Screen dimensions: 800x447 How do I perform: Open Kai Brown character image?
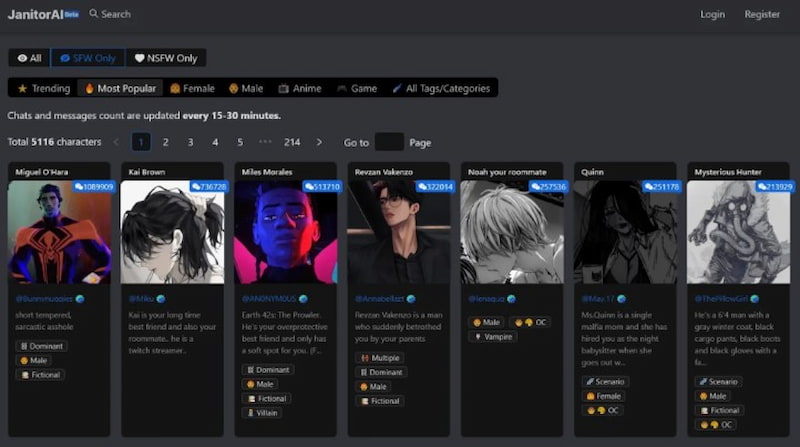[x=172, y=232]
